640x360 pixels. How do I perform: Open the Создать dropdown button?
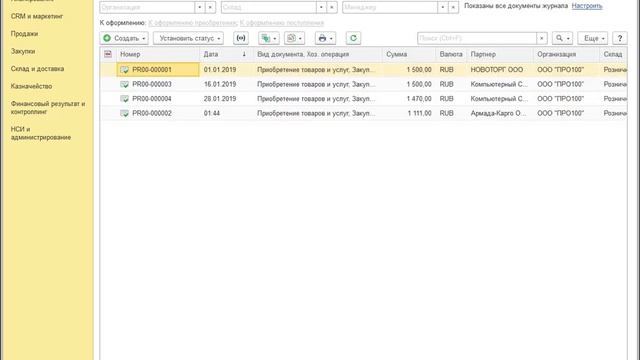[x=124, y=38]
